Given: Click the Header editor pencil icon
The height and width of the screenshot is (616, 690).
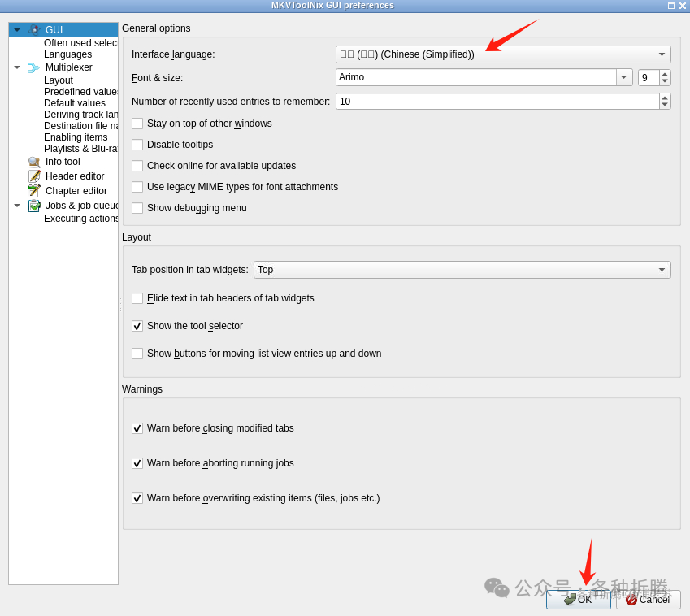Looking at the screenshot, I should tap(34, 176).
